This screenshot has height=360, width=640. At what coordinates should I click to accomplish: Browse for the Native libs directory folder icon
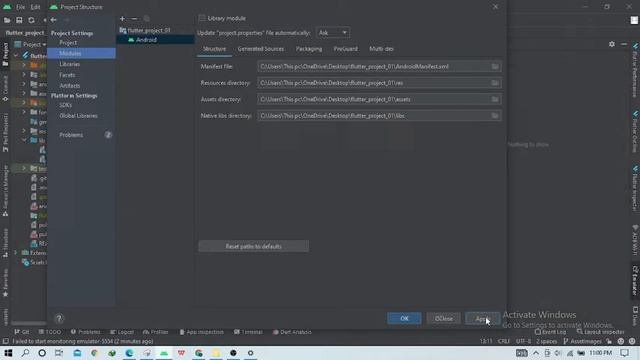coord(495,116)
